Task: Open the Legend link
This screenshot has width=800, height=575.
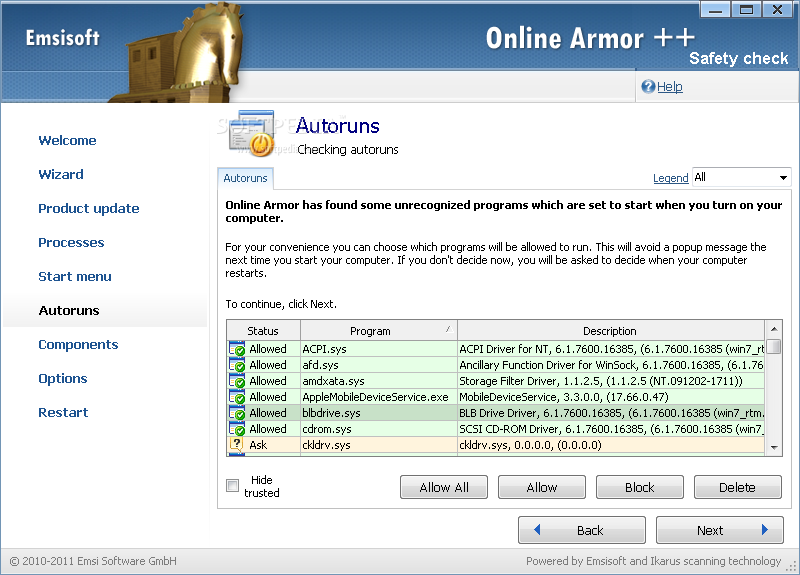Action: pos(670,178)
